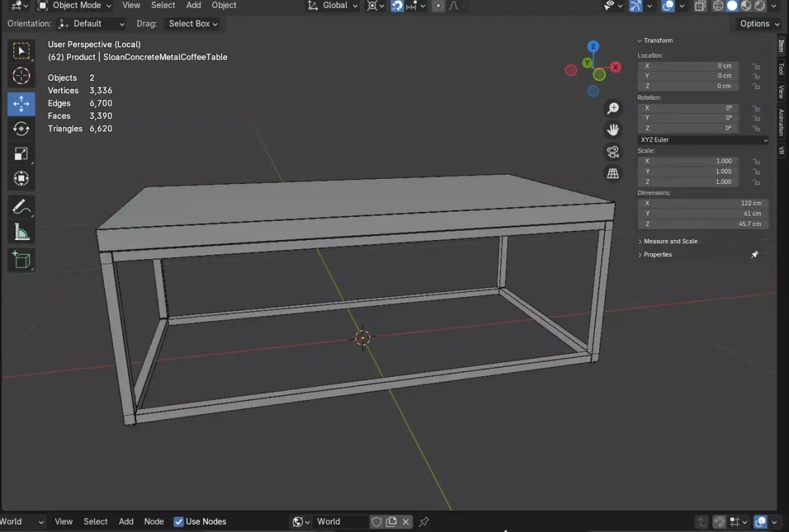Unlink the World datablock X button
789x532 pixels.
pos(406,521)
